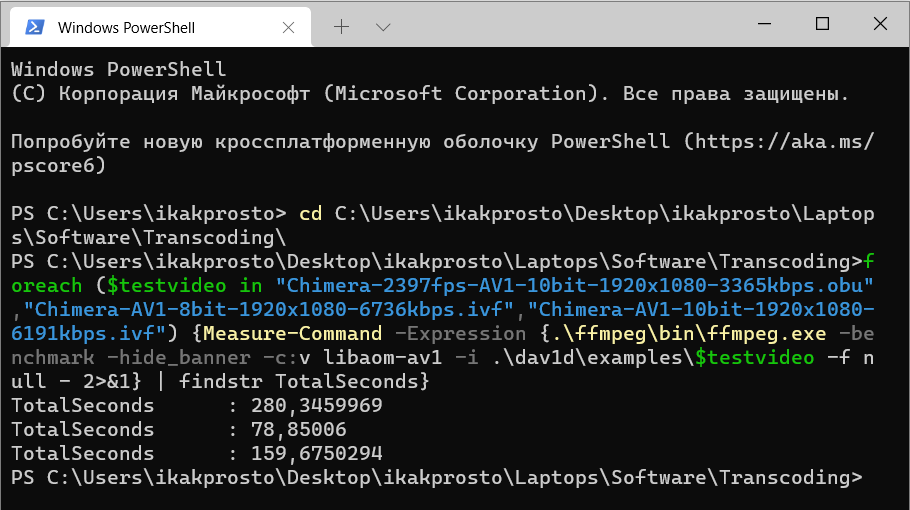Click the PowerShell icon in the tab

(34, 27)
